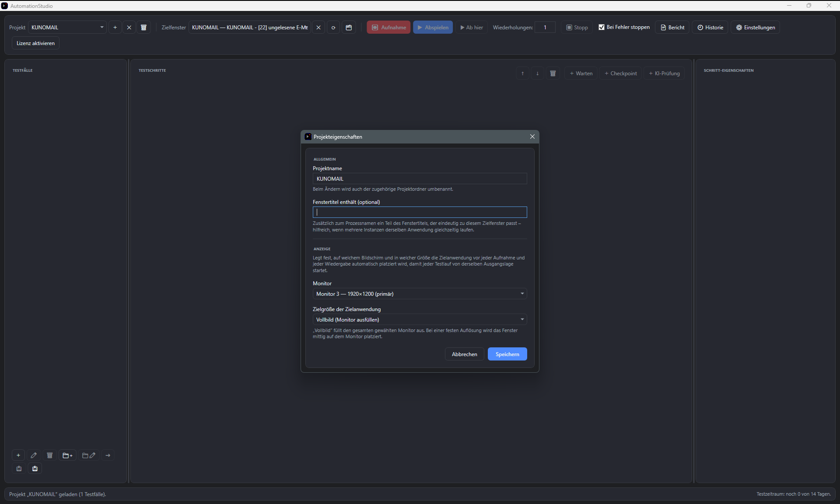Create a new folder in Testfälle panel
840x504 pixels.
pos(68,455)
